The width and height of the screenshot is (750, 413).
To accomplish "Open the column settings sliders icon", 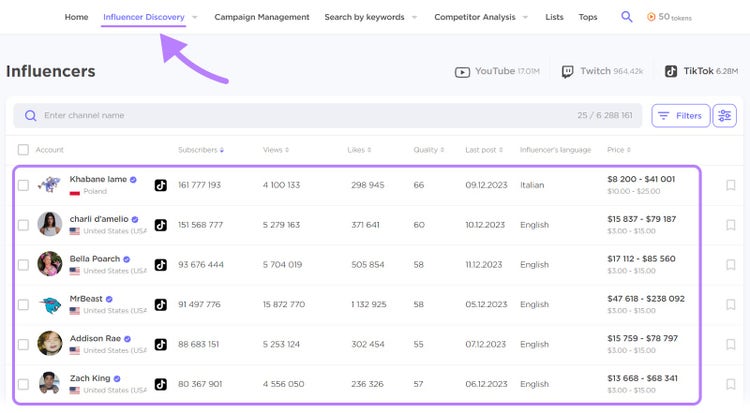I will coord(725,115).
